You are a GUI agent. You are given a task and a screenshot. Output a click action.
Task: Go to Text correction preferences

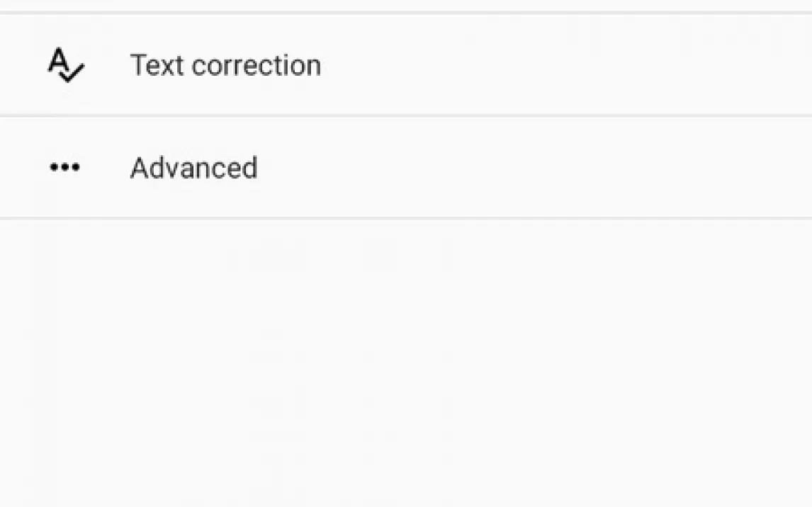(x=225, y=65)
